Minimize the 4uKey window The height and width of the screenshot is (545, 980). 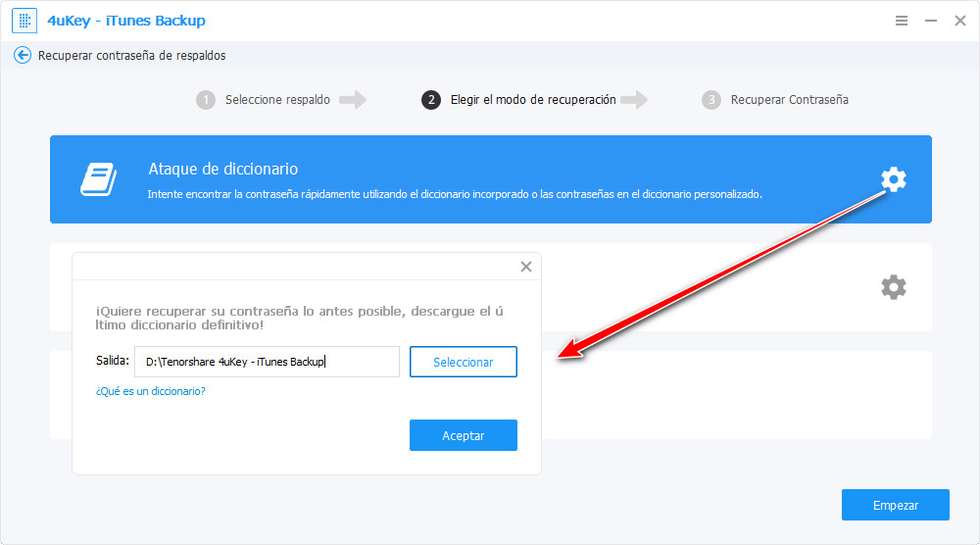point(931,21)
